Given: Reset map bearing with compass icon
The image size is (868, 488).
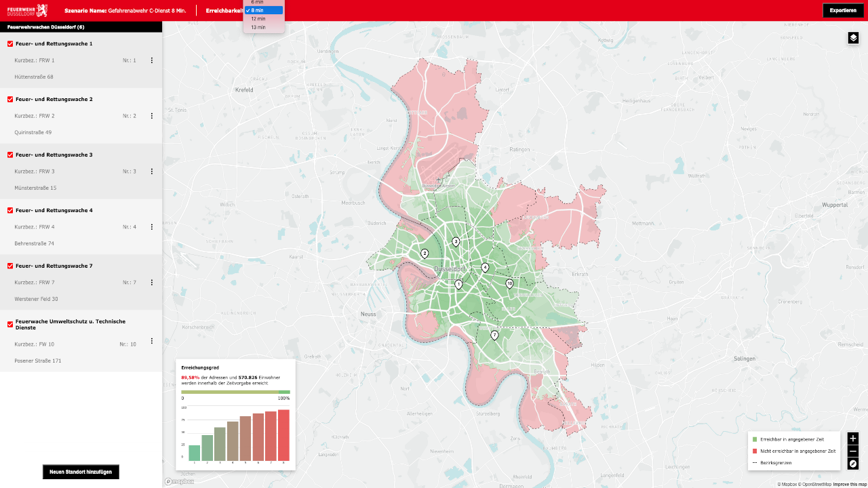Looking at the screenshot, I should tap(853, 464).
